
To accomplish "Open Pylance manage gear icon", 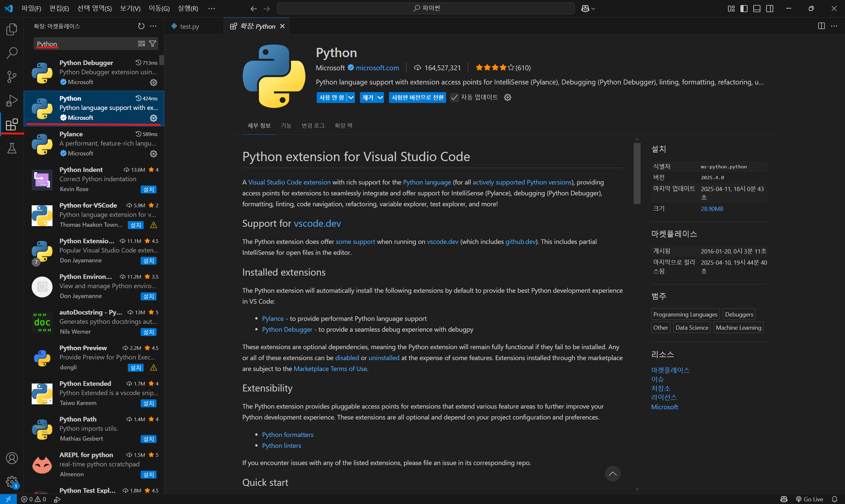I will [x=154, y=154].
